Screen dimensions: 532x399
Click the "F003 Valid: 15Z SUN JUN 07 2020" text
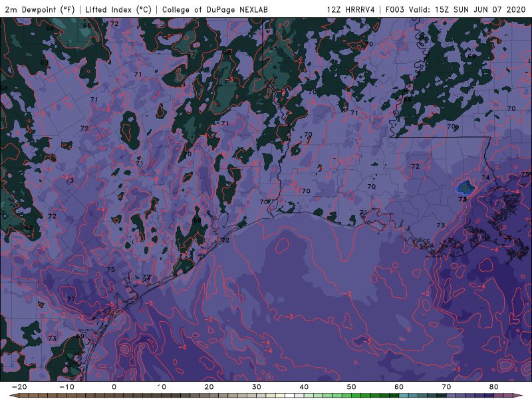[x=456, y=9]
